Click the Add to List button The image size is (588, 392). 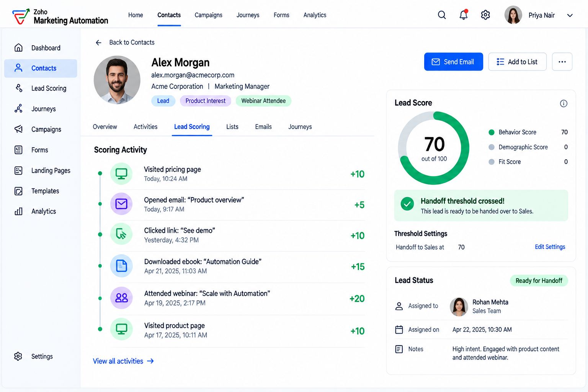click(517, 62)
